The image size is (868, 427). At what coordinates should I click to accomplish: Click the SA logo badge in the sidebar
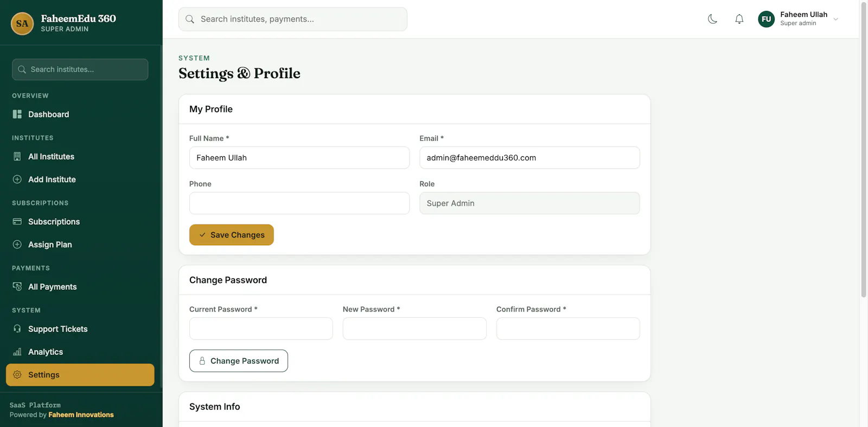[22, 23]
